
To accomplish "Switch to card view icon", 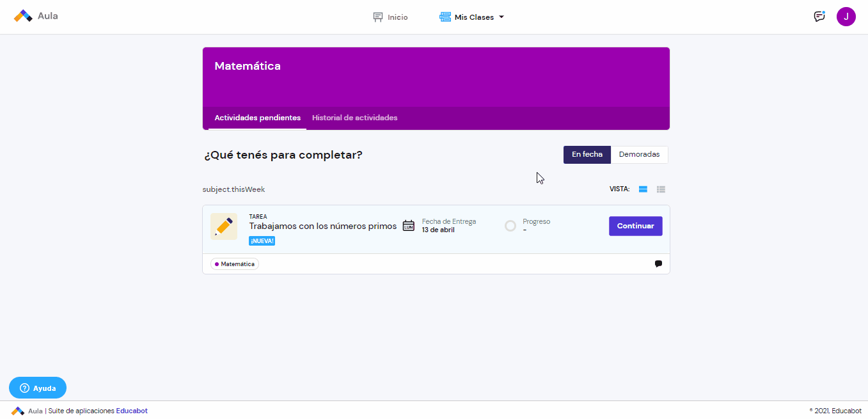I will 643,189.
